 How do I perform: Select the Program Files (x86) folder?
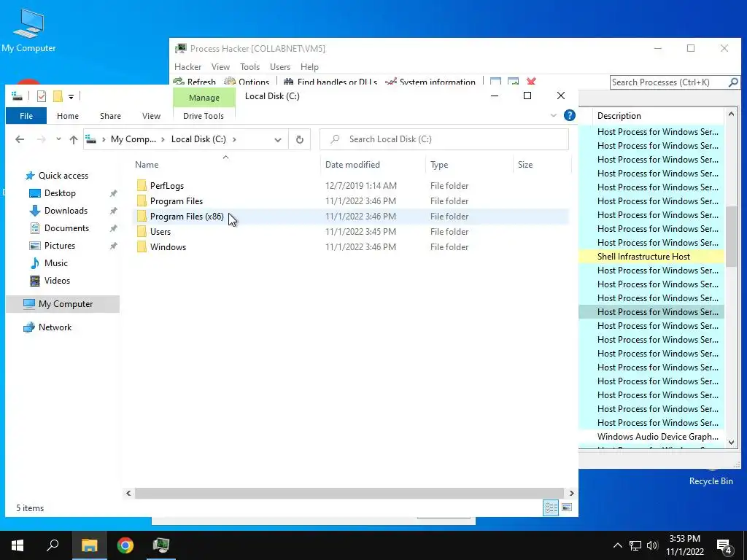(x=187, y=216)
